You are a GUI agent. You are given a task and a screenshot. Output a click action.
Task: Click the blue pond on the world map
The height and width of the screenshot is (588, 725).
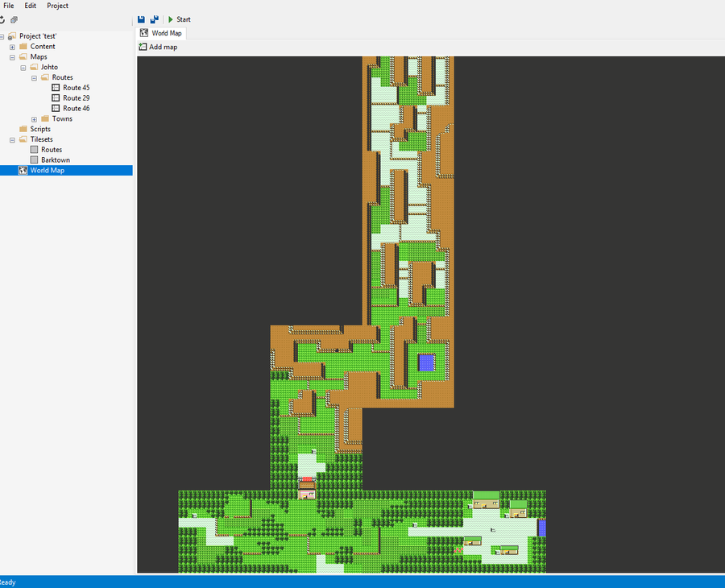[426, 362]
